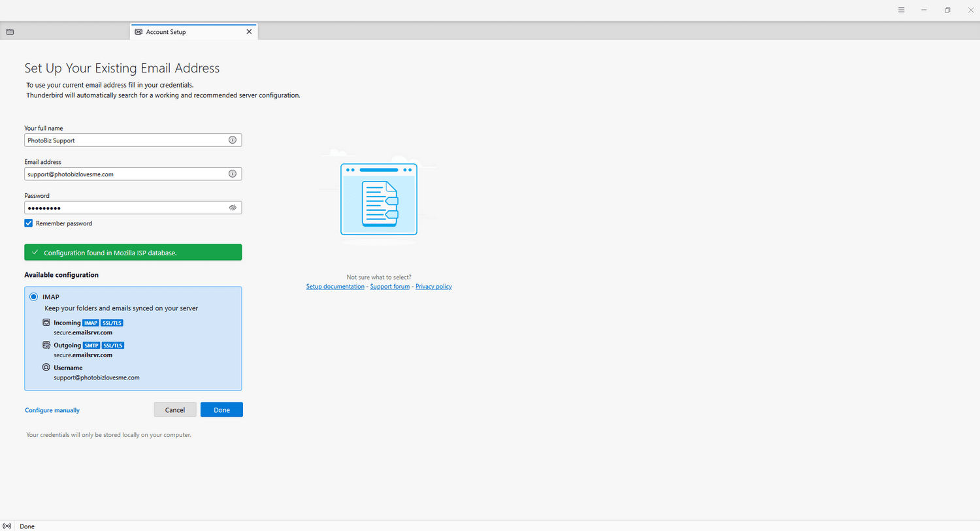Viewport: 980px width, 531px height.
Task: Click the green configuration found checkmark icon
Action: point(35,252)
